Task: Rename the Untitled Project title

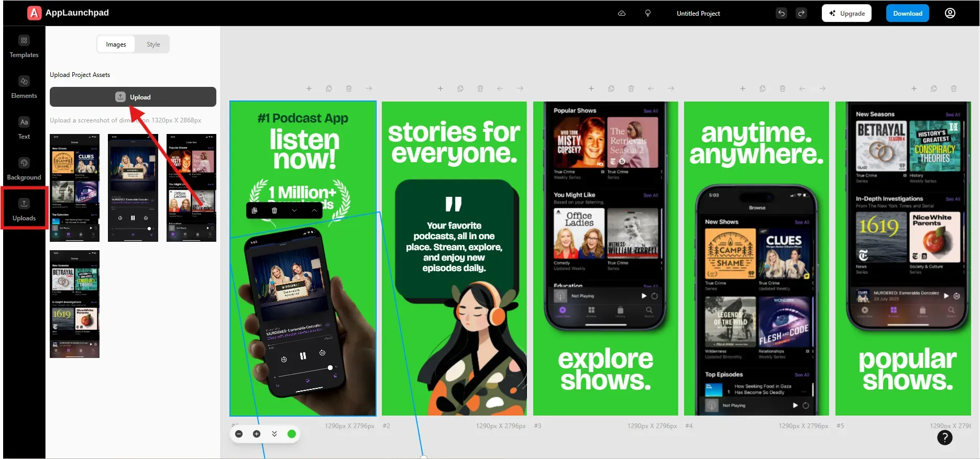Action: click(698, 14)
